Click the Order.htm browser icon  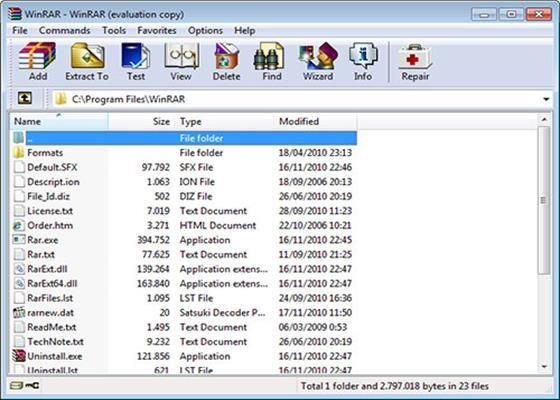19,225
